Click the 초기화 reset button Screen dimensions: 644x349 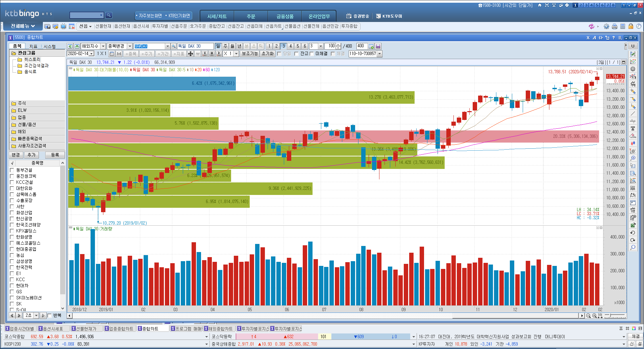pos(268,54)
